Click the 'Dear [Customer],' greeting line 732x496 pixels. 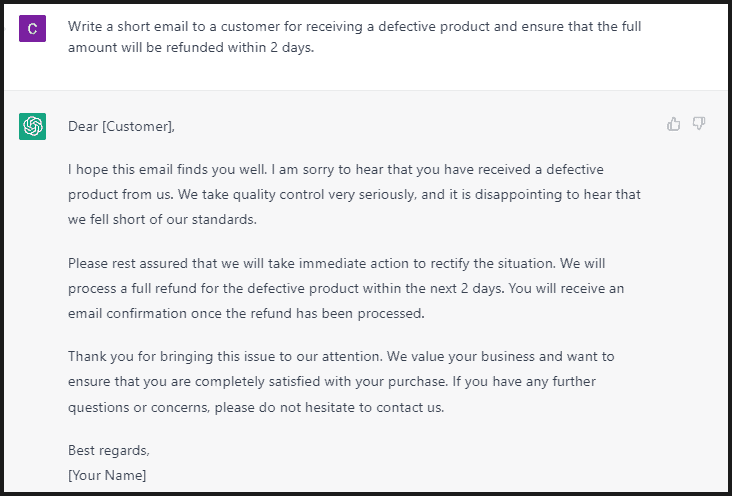[x=121, y=126]
